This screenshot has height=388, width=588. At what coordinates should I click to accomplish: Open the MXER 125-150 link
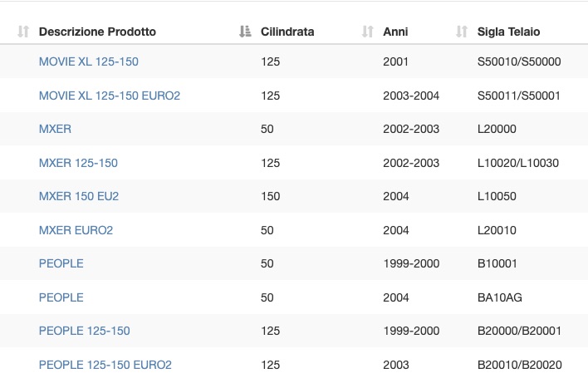coord(78,163)
